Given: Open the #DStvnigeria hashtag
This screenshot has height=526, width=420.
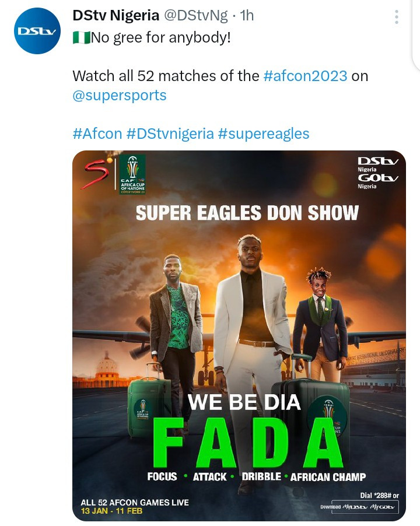Looking at the screenshot, I should pyautogui.click(x=170, y=134).
